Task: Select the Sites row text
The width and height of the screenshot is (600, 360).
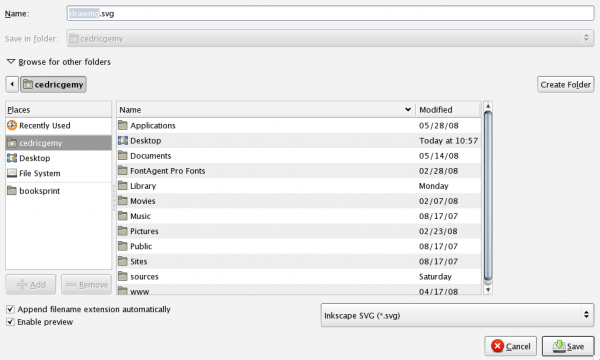Action: pos(139,261)
